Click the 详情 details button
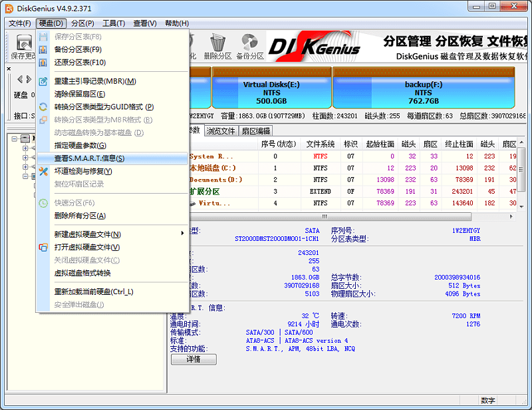 tap(193, 358)
